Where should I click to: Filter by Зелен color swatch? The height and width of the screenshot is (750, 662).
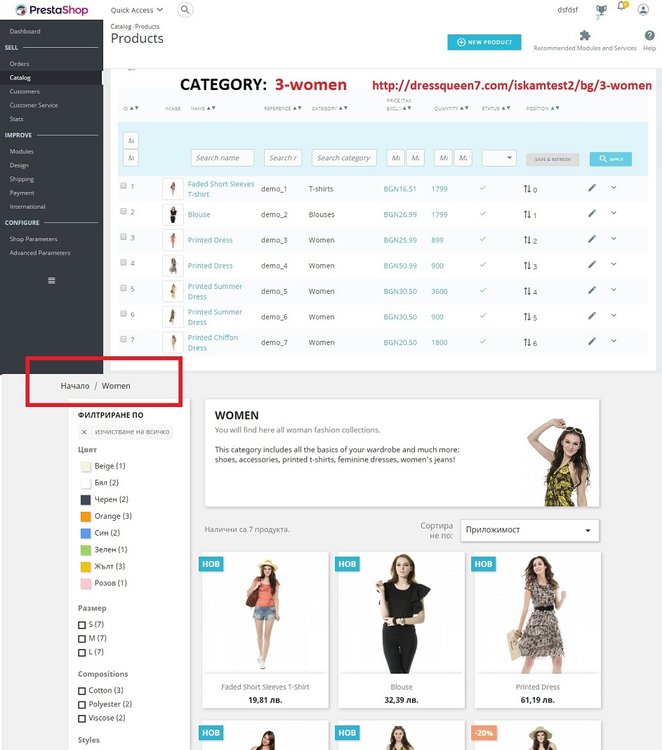click(x=86, y=550)
